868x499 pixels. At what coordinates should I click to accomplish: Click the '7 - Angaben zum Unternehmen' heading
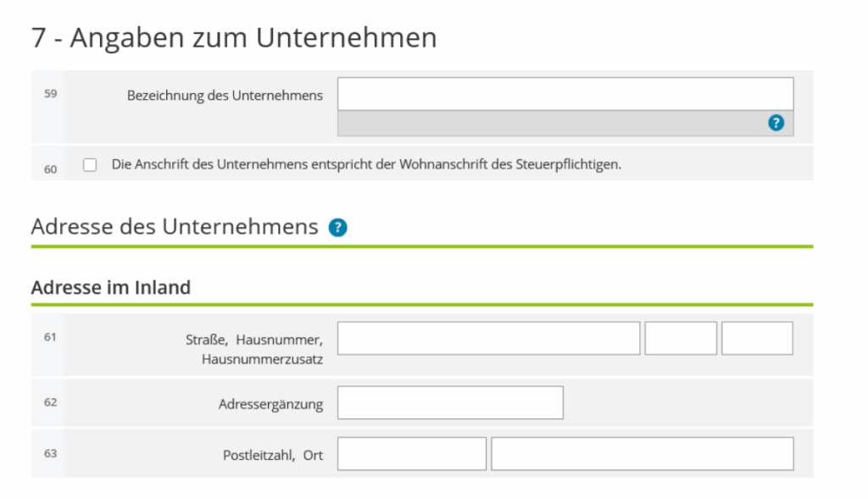234,37
